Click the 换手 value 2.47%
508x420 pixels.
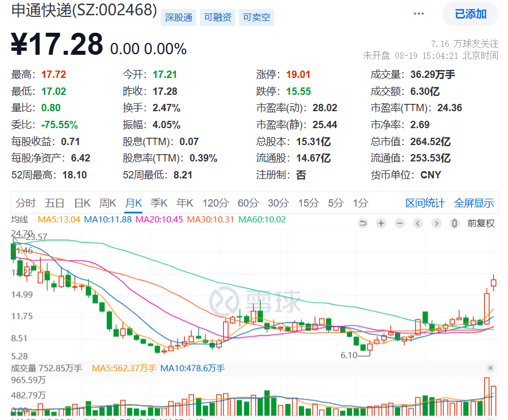point(167,108)
